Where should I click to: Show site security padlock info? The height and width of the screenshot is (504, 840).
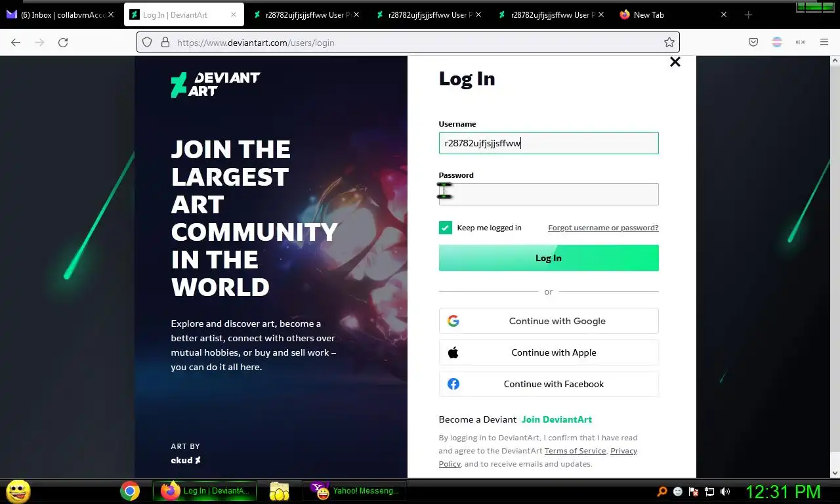tap(165, 42)
